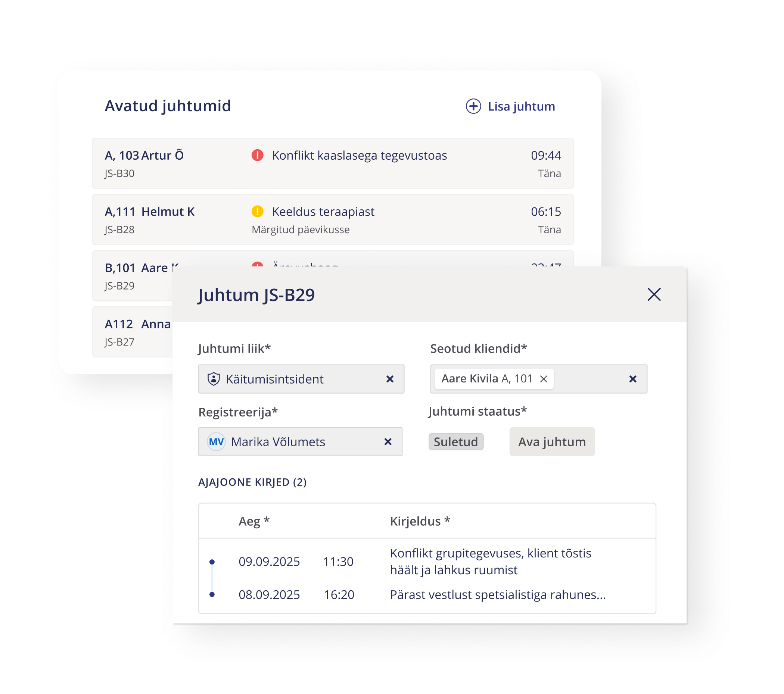
Task: Clear the Marika Võlumets registrar
Action: (x=388, y=442)
